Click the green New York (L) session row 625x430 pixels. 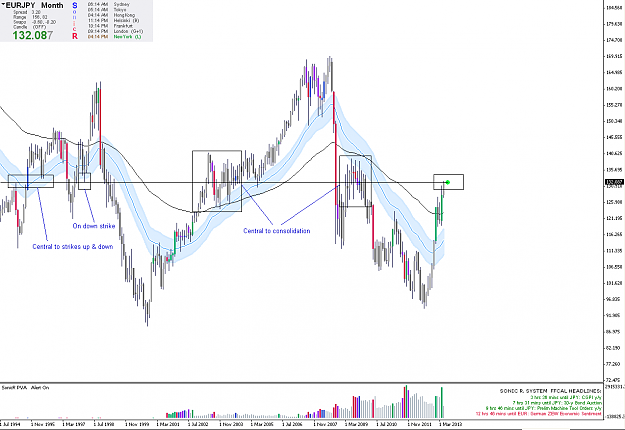(114, 37)
